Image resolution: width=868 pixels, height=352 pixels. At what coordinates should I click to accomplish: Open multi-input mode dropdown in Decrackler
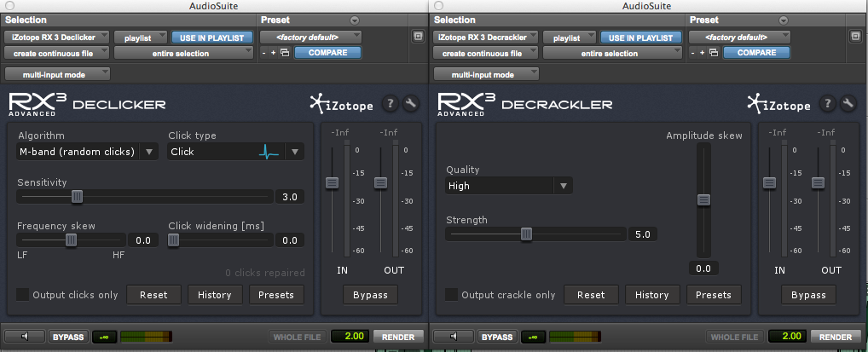coord(486,74)
